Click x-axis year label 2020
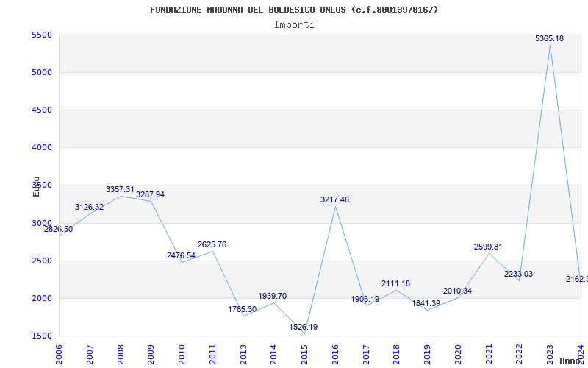 point(458,354)
